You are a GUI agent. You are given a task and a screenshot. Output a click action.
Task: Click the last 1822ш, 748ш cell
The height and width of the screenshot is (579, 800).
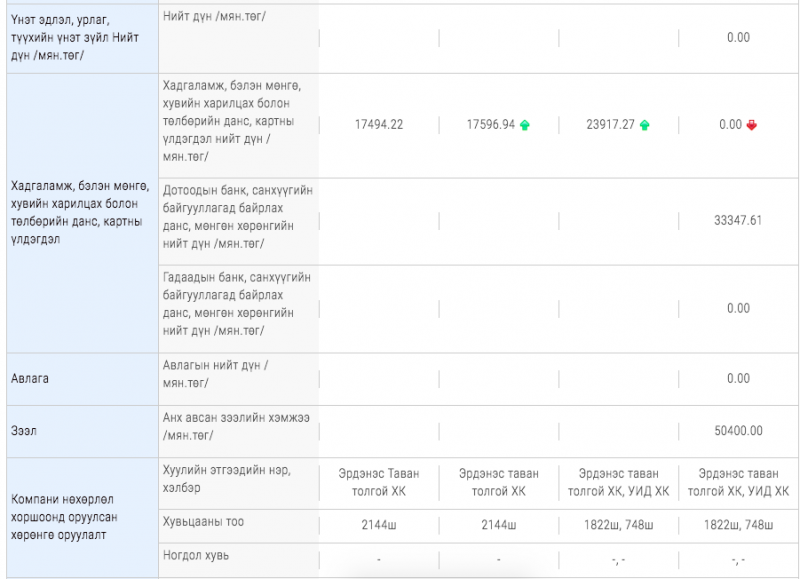click(x=738, y=525)
